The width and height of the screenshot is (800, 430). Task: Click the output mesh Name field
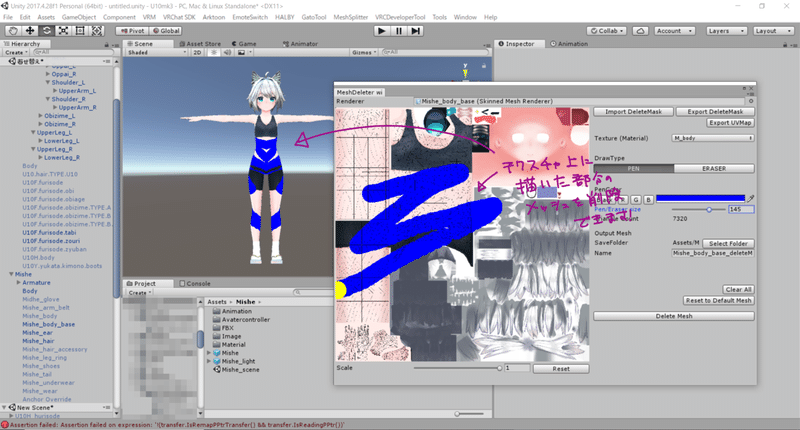coord(713,253)
